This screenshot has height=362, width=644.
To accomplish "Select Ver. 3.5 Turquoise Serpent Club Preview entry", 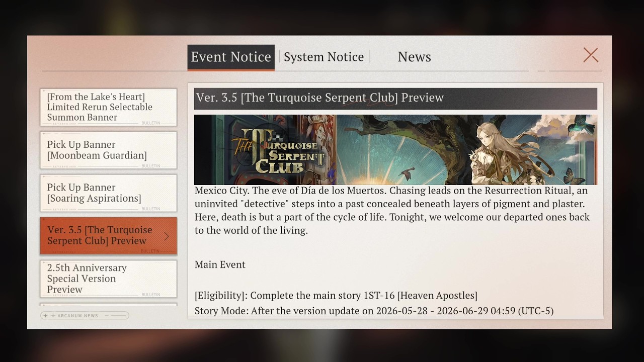I will coord(109,235).
